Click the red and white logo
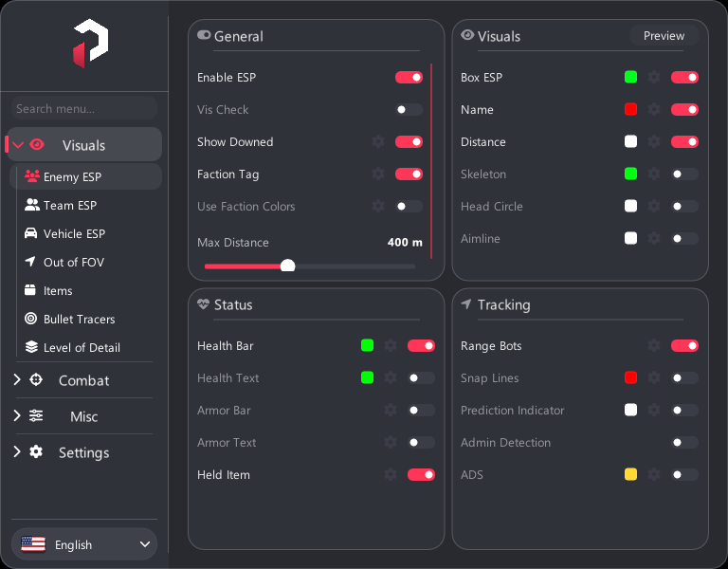This screenshot has height=569, width=728. (91, 44)
